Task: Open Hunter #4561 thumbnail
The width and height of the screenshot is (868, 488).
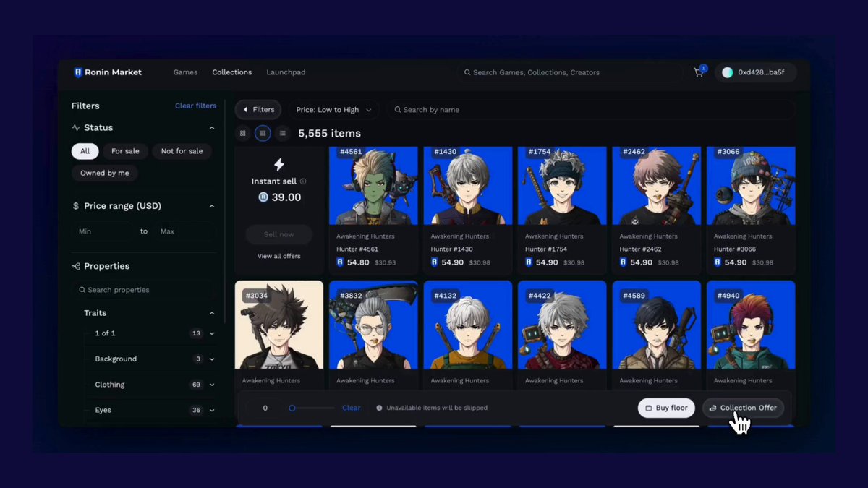Action: pyautogui.click(x=373, y=186)
